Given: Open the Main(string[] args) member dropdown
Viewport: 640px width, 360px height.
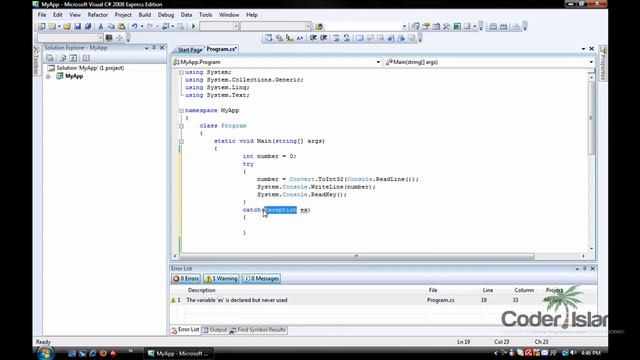Looking at the screenshot, I should tap(591, 62).
